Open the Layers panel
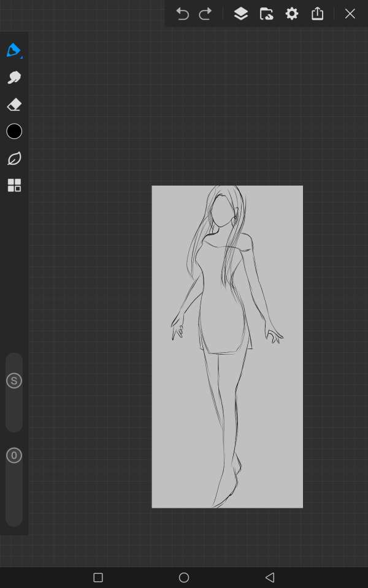 point(241,13)
